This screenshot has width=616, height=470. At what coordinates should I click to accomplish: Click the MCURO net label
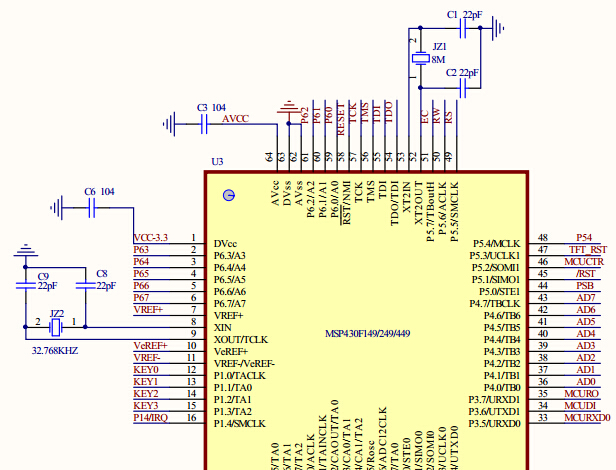[x=582, y=394]
